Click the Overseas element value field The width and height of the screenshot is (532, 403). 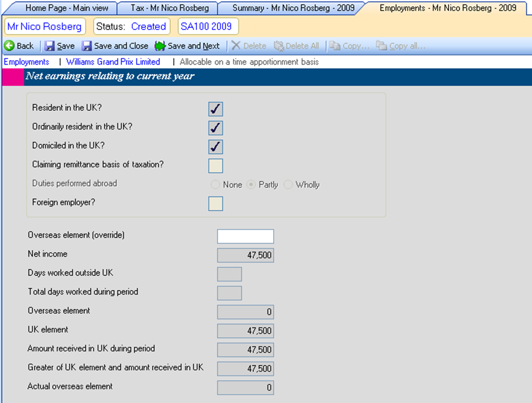point(245,312)
